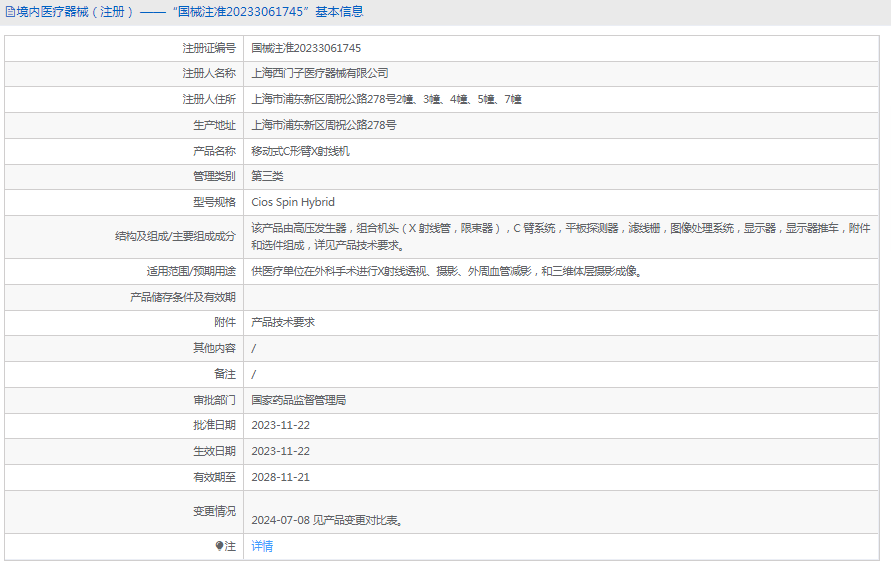This screenshot has height=566, width=891.
Task: Click the 生效日期 label
Action: pos(214,451)
